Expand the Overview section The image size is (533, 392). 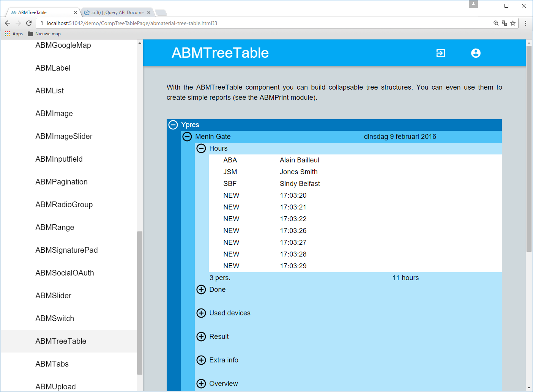(x=201, y=384)
